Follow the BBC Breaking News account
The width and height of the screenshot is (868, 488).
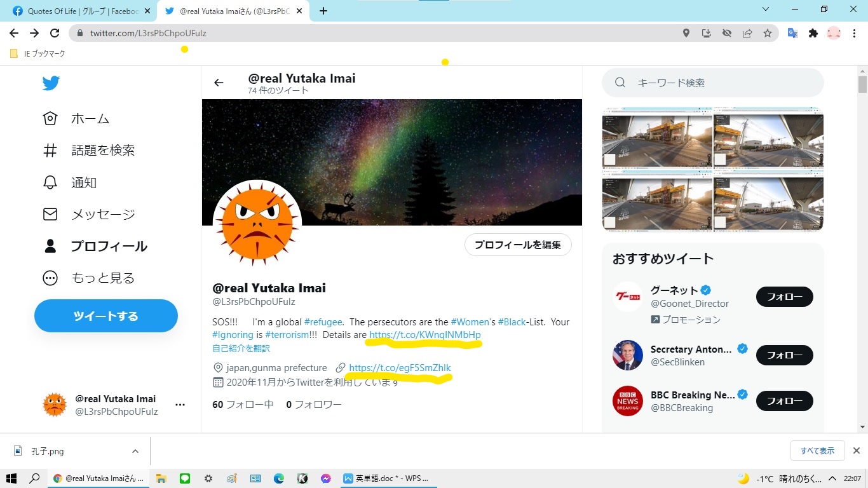click(784, 401)
